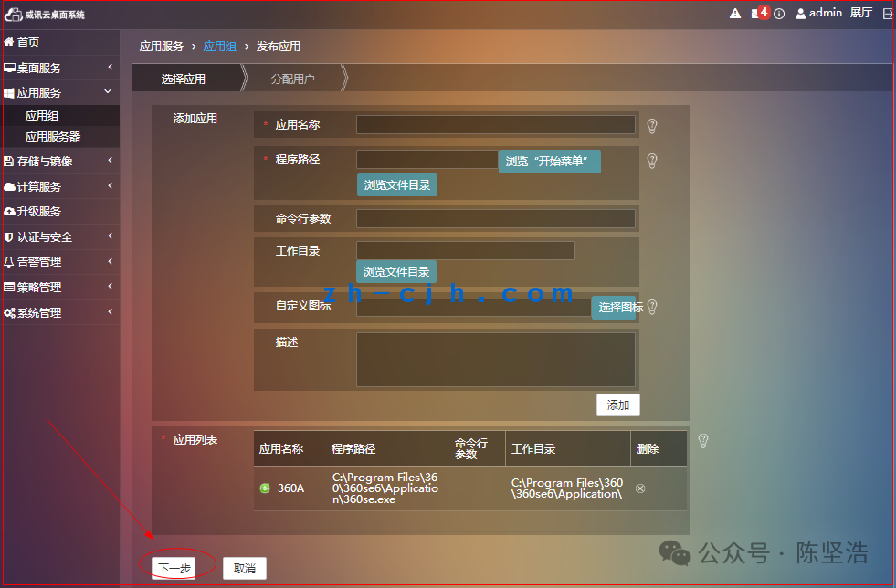The image size is (896, 588).
Task: Click 浏览文件目录 under 程序路径
Action: point(397,185)
